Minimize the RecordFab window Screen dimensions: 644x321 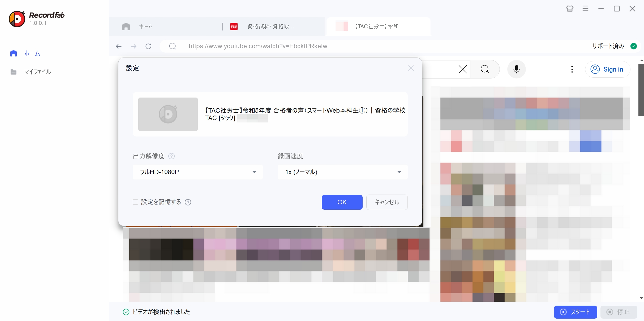tap(601, 9)
